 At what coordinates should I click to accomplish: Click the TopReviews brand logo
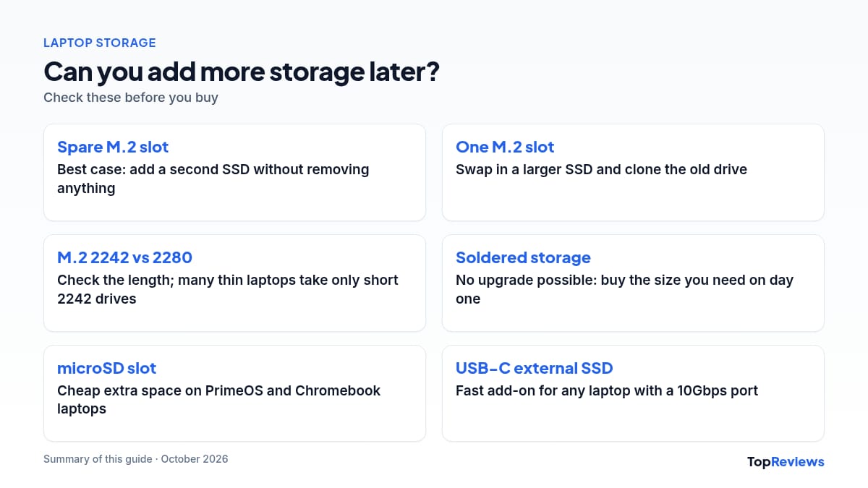tap(786, 461)
